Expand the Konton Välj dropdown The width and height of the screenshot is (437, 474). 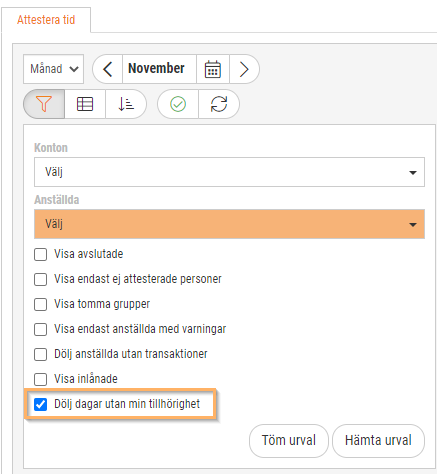tap(229, 172)
